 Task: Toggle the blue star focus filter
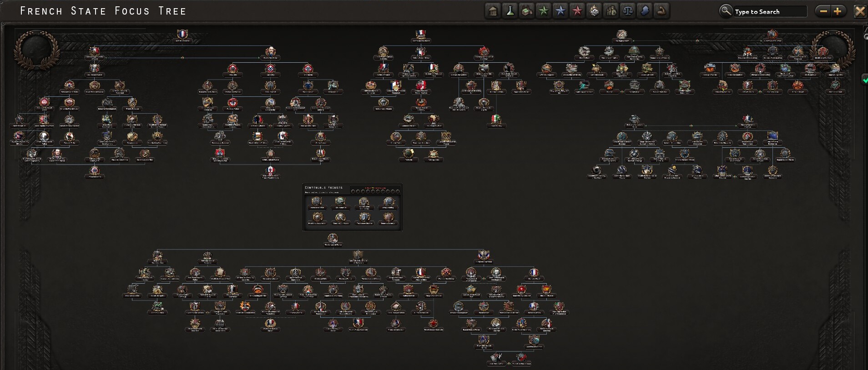[x=560, y=11]
